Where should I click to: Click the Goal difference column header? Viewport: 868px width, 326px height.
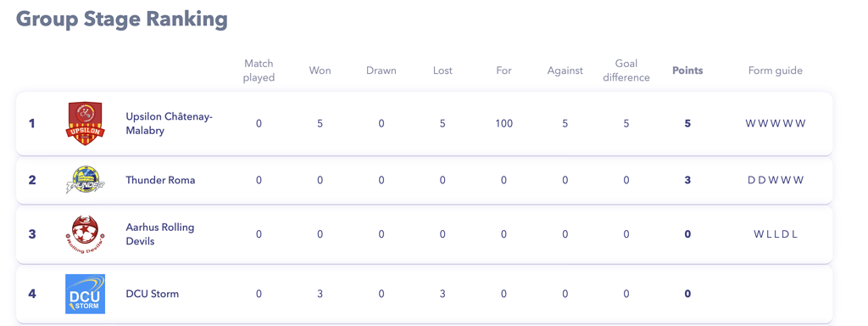(626, 70)
